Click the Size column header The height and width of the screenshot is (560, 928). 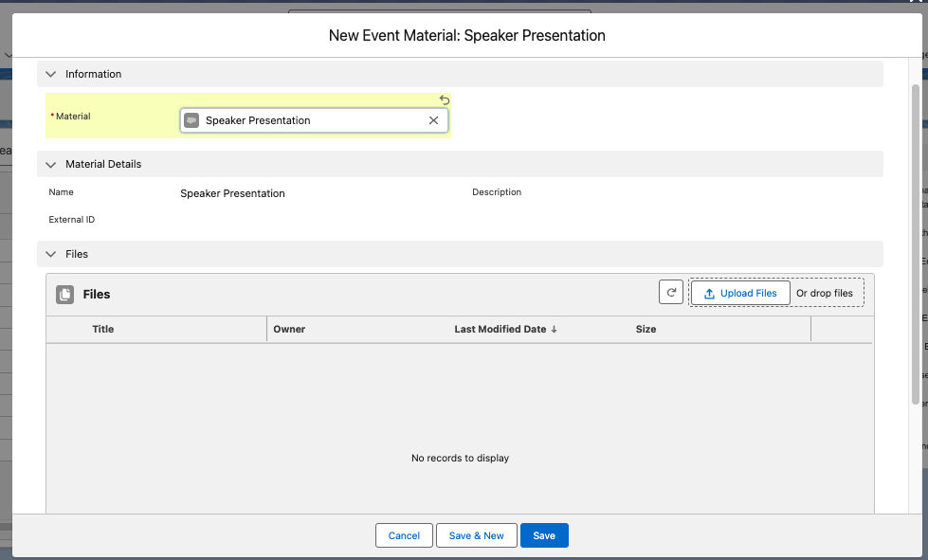(646, 329)
